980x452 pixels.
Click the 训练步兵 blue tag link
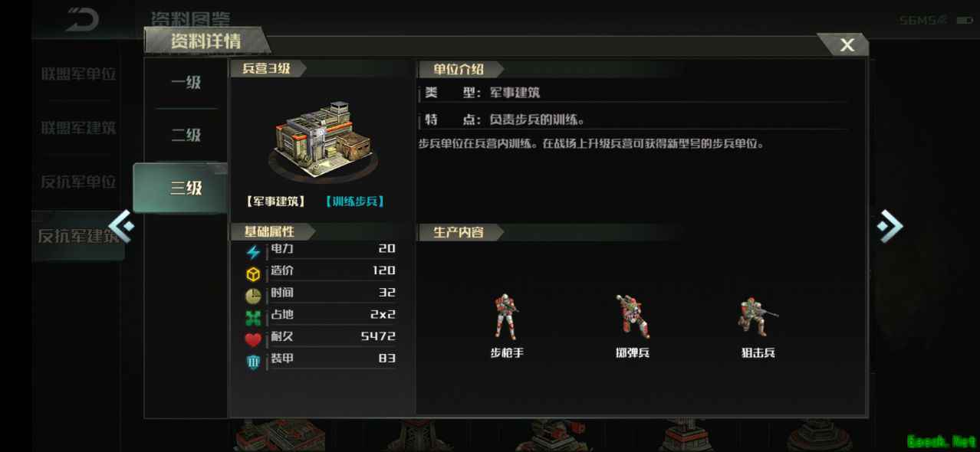coord(354,201)
